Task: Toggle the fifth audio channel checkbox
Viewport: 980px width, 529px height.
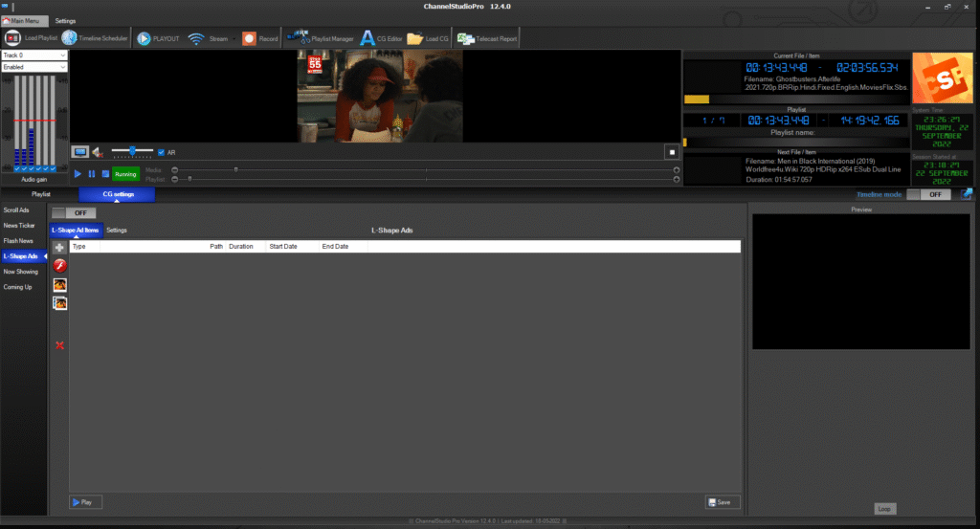Action: pyautogui.click(x=46, y=168)
